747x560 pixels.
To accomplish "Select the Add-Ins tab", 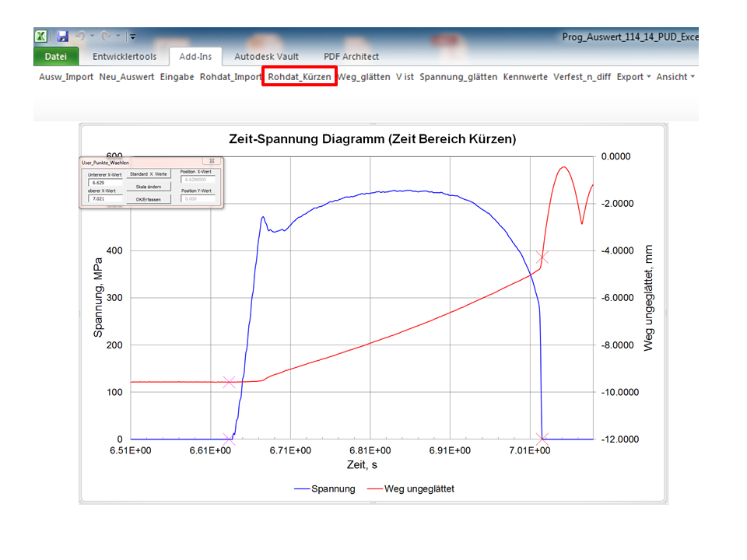I will pyautogui.click(x=195, y=56).
